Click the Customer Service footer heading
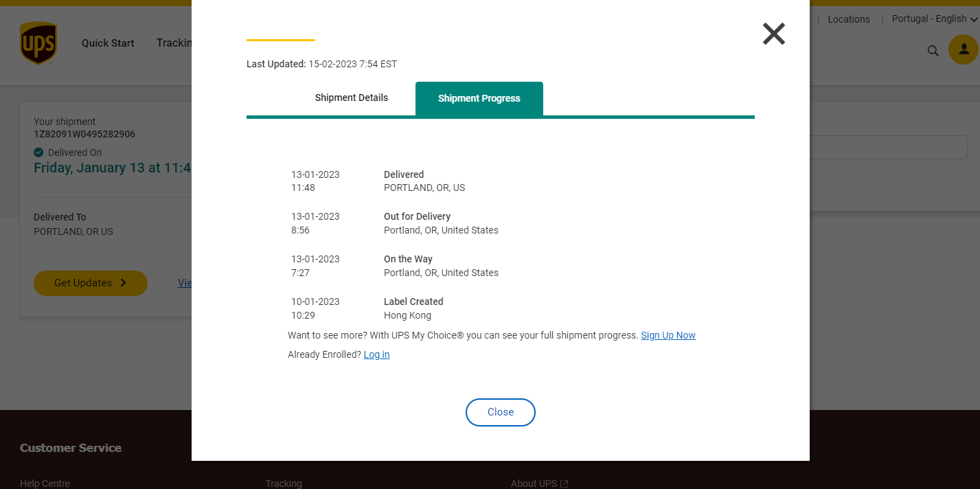This screenshot has width=980, height=489. point(71,448)
